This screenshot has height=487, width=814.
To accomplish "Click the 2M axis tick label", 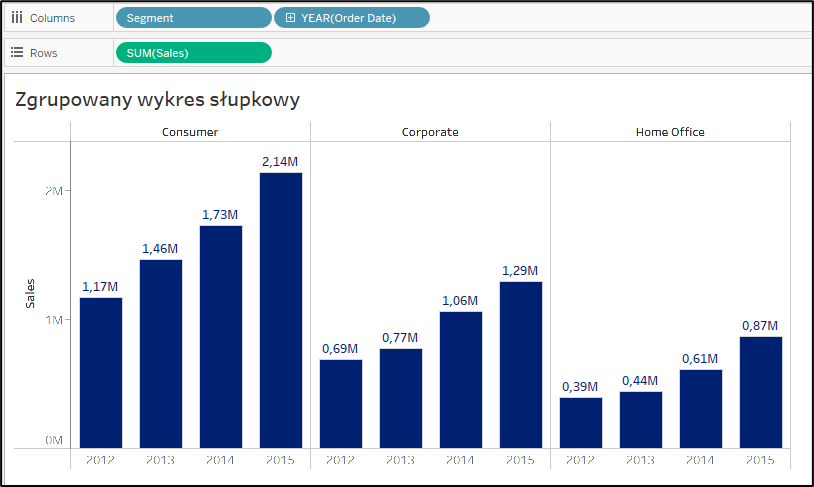I will pos(53,191).
